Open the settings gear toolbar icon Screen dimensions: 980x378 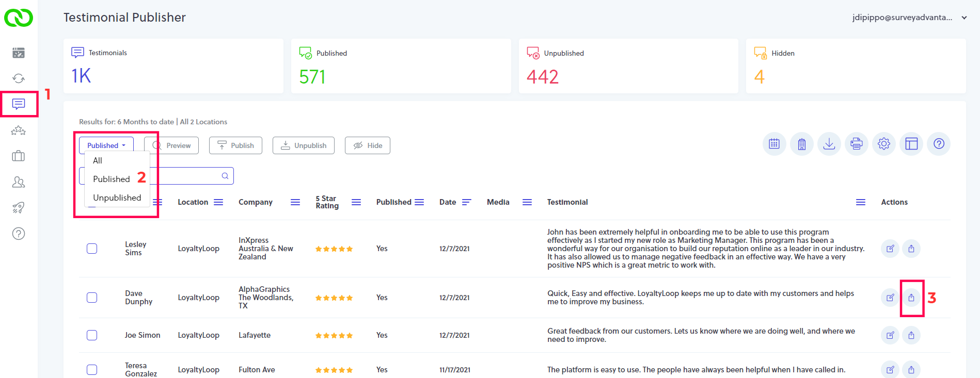coord(884,144)
